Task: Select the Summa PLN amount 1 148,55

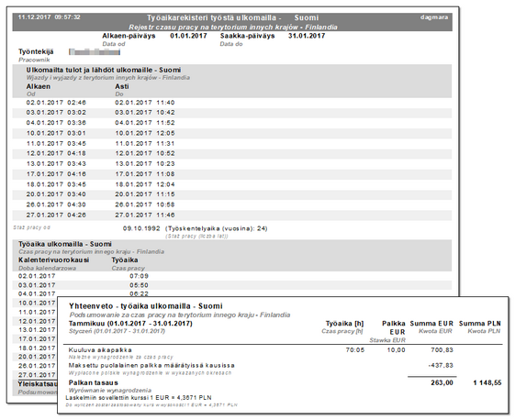Action: pos(487,383)
